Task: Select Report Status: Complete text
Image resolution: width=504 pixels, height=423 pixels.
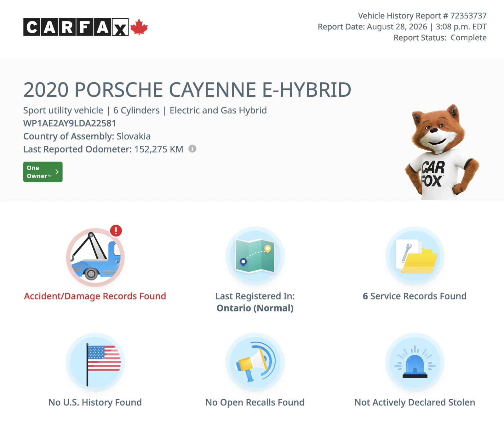Action: pos(440,38)
